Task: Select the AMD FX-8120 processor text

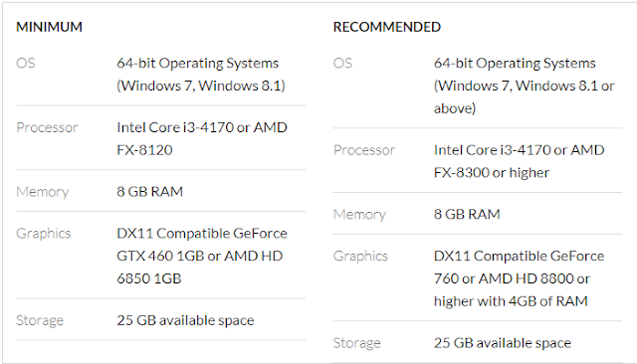Action: 144,150
